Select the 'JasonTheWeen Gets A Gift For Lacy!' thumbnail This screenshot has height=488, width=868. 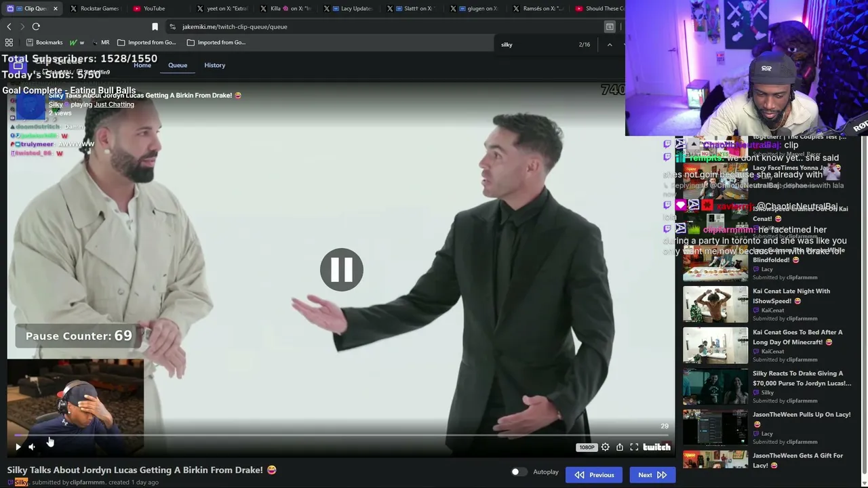click(715, 460)
